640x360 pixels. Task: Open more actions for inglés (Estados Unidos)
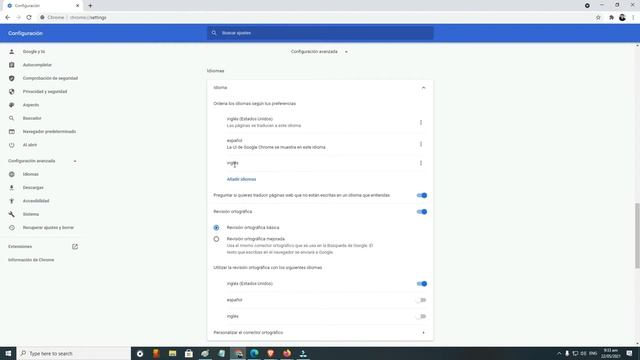(421, 122)
